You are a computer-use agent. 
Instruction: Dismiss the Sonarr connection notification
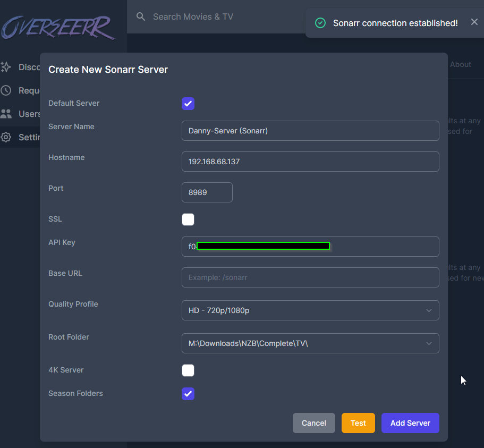click(x=474, y=22)
